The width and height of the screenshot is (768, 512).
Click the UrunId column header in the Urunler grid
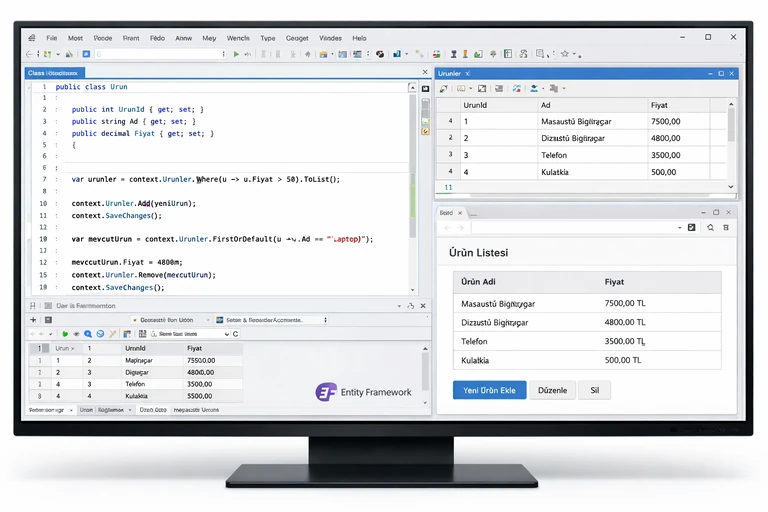(x=499, y=105)
